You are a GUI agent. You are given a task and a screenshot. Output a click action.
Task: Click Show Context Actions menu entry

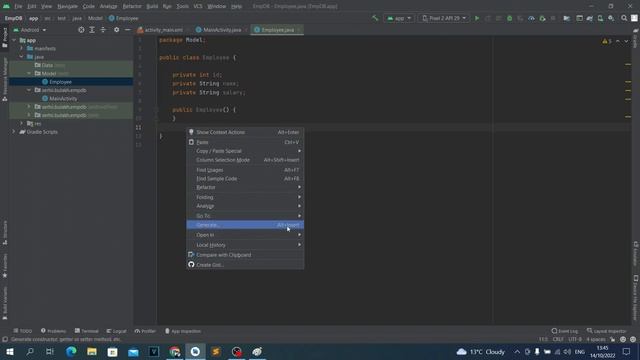click(245, 132)
